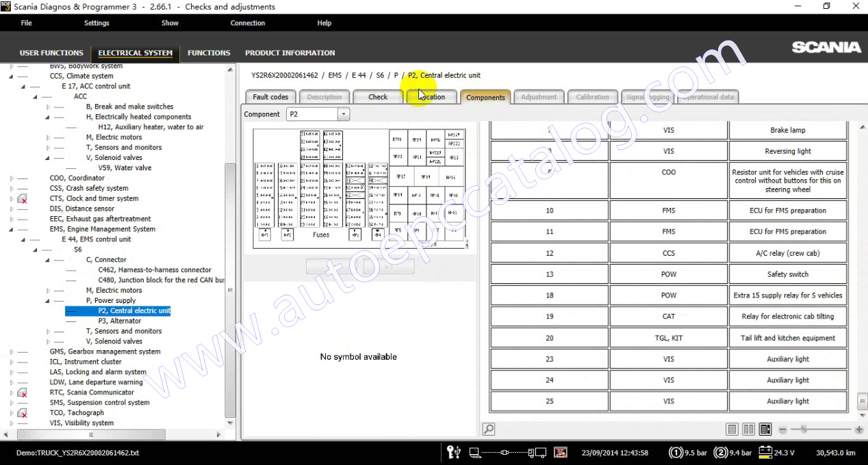
Task: Click the 'Reversing light' cell
Action: [x=788, y=151]
